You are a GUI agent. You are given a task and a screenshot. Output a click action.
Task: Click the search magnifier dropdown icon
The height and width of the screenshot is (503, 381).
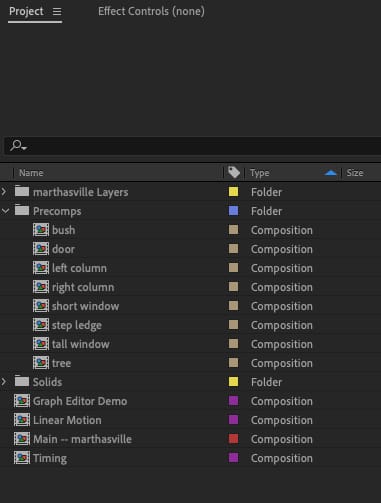coord(18,145)
